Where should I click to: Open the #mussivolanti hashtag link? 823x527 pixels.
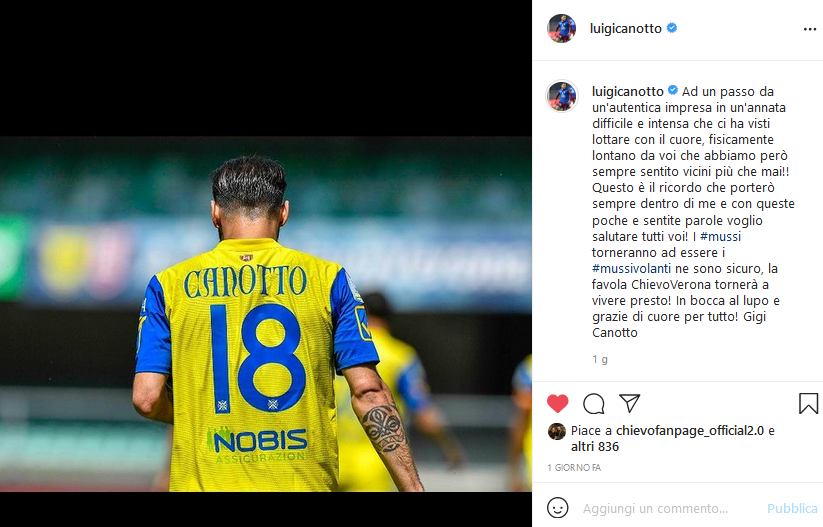(x=631, y=268)
